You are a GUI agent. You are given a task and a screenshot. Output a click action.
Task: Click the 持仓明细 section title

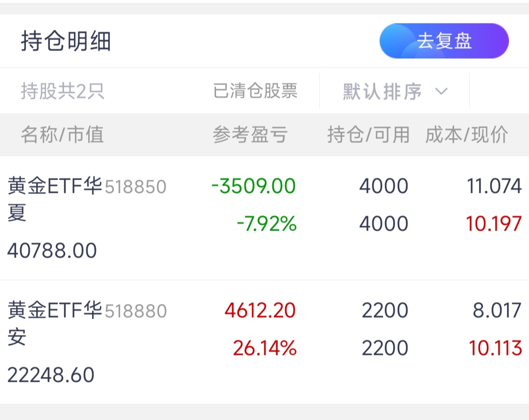tap(66, 42)
